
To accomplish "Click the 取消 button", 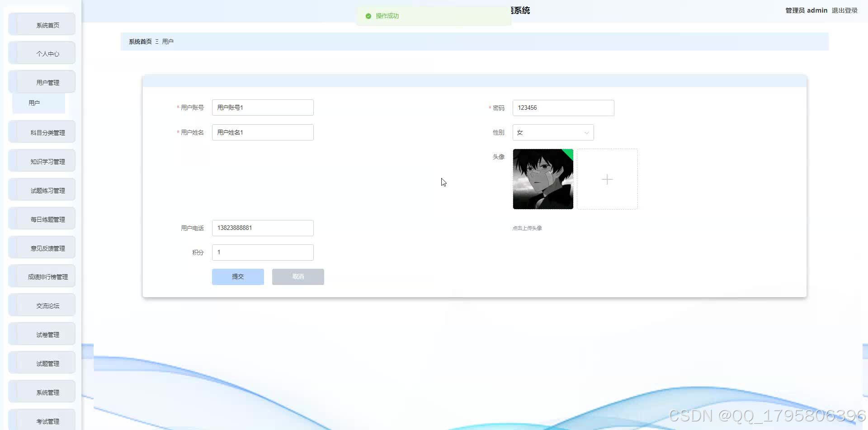I will 298,277.
